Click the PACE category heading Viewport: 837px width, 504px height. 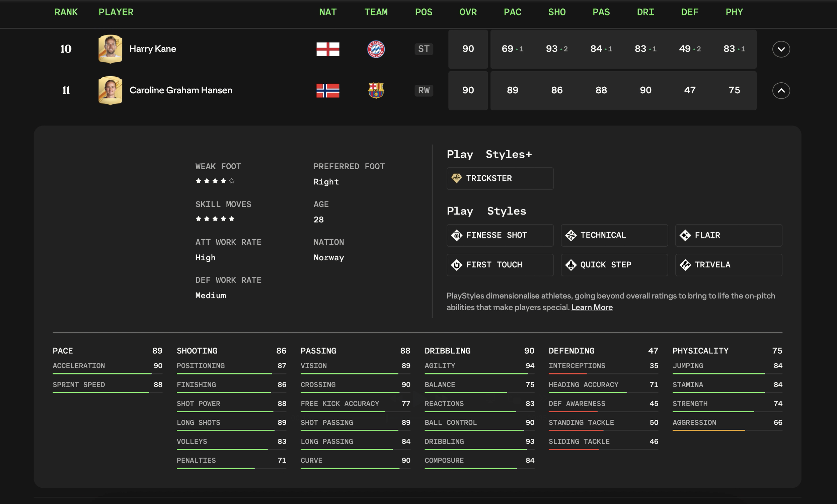pyautogui.click(x=63, y=350)
